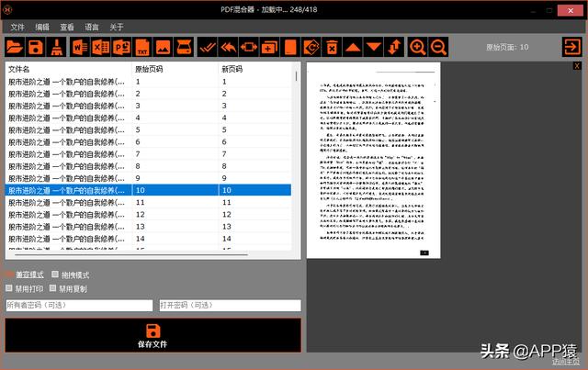
Task: Clear the list with the broom icon
Action: coord(57,47)
